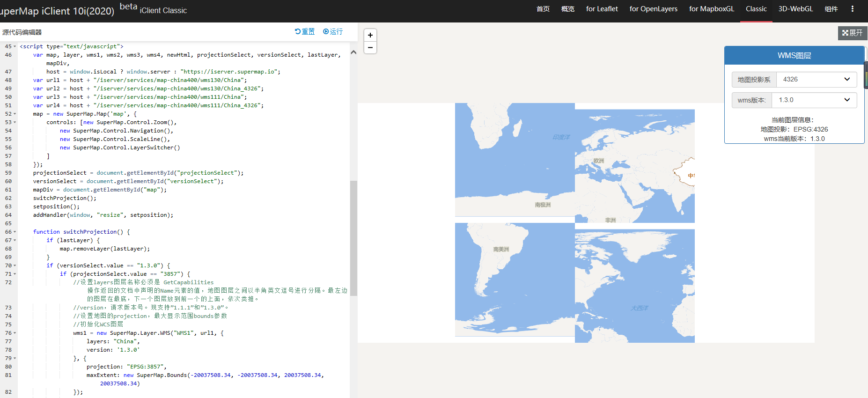The image size is (868, 398).
Task: Select the Classic tab in navigation
Action: 756,9
